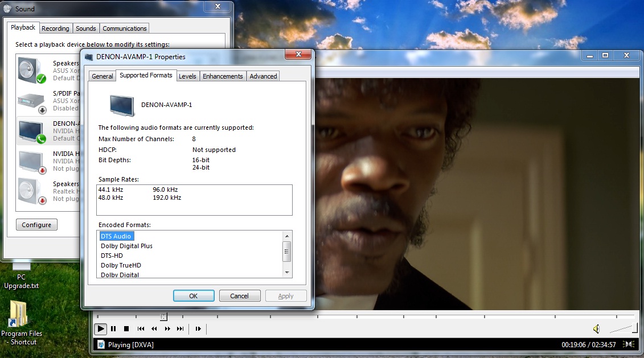The width and height of the screenshot is (644, 358).
Task: Click the seek bar position marker
Action: pyautogui.click(x=163, y=316)
